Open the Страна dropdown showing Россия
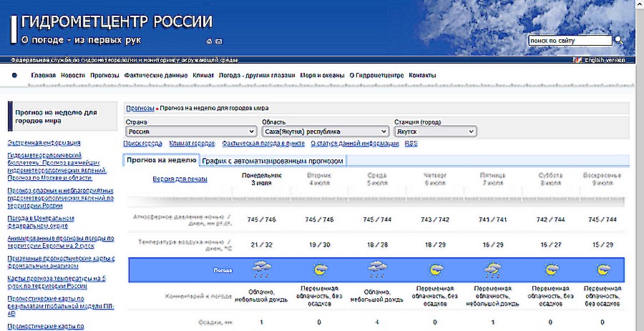This screenshot has width=644, height=331. (191, 132)
